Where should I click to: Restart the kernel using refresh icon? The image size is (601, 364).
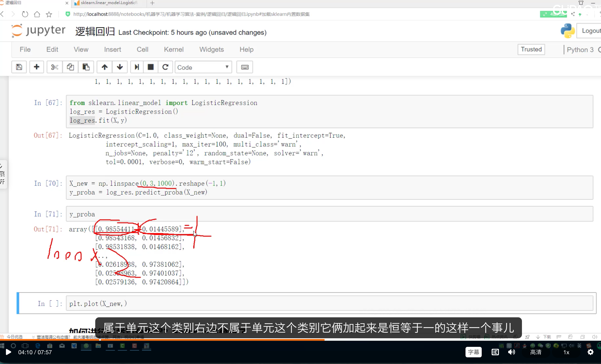coord(165,67)
